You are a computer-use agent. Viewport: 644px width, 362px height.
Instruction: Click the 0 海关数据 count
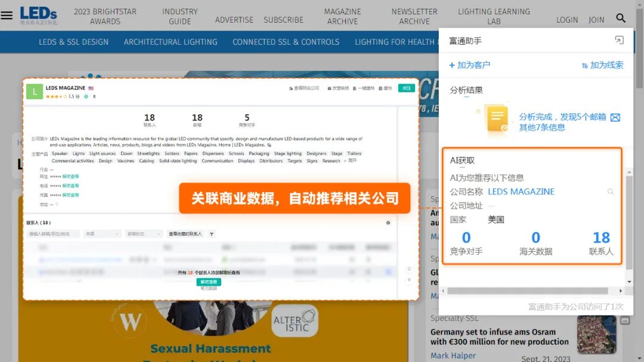(535, 243)
